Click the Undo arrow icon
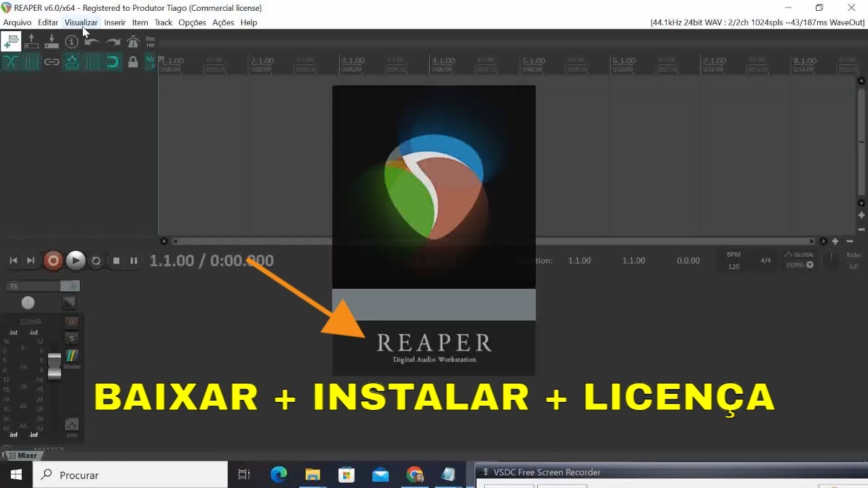This screenshot has width=868, height=488. tap(92, 42)
